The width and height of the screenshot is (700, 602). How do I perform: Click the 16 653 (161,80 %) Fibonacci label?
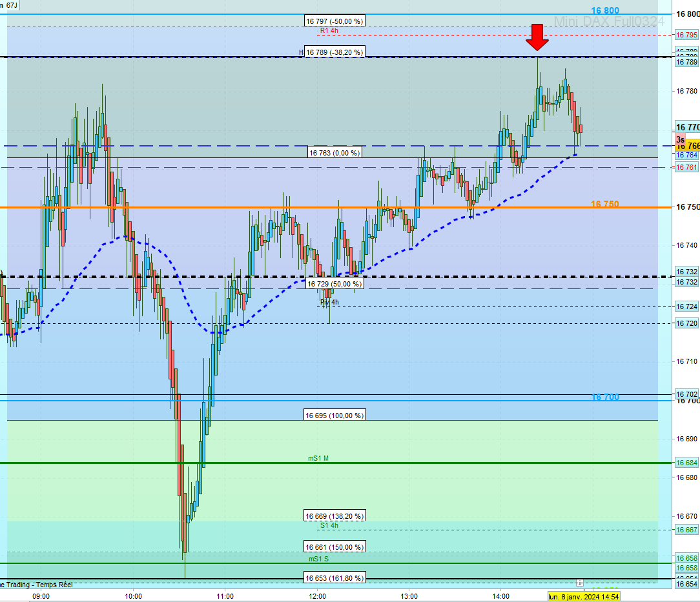[x=335, y=578]
